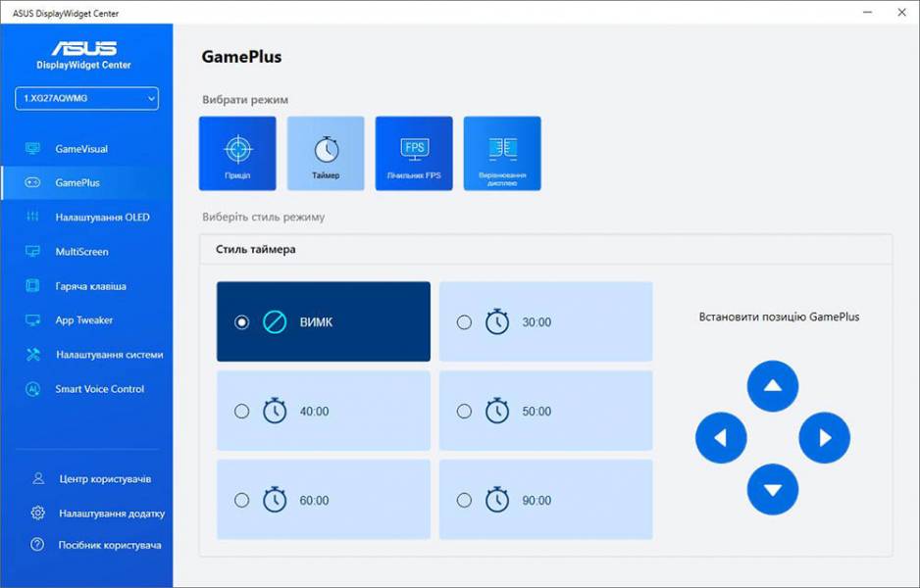Choose the Лічильник FPS mode tile
Screen dimensions: 920x588
click(414, 154)
